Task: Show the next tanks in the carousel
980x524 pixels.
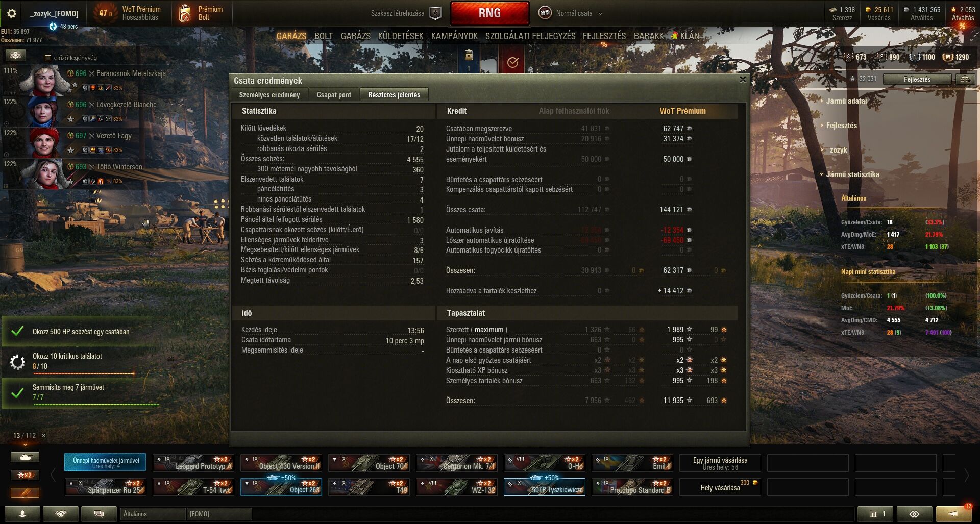Action: (x=967, y=475)
